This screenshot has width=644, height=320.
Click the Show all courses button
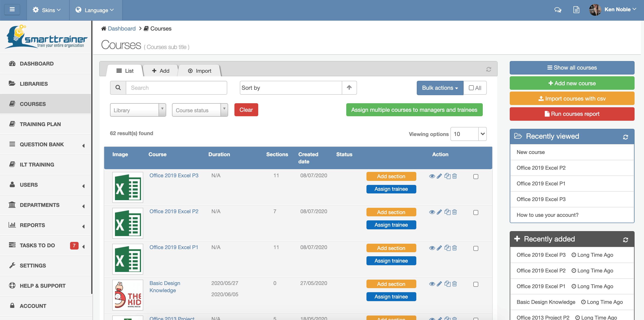point(572,68)
